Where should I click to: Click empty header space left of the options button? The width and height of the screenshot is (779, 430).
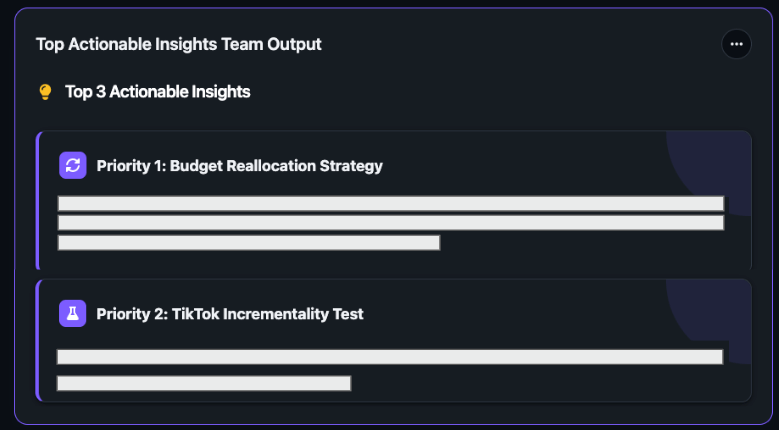click(520, 44)
